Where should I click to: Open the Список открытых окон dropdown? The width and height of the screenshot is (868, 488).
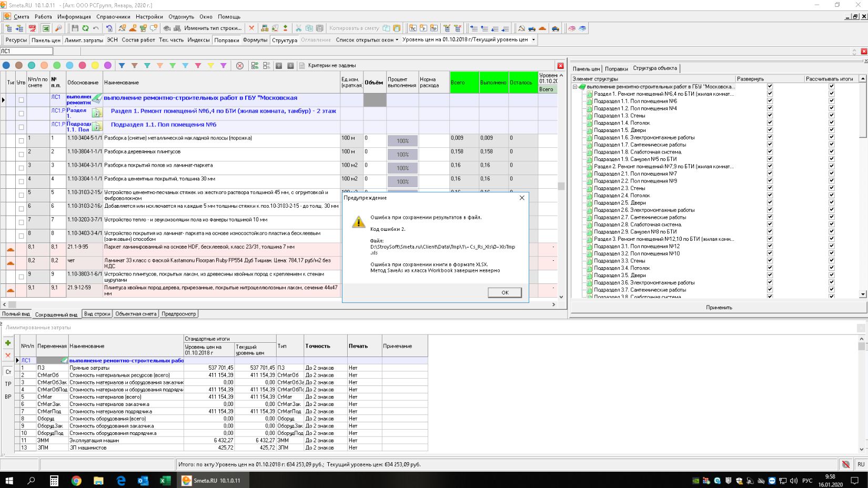coord(367,40)
